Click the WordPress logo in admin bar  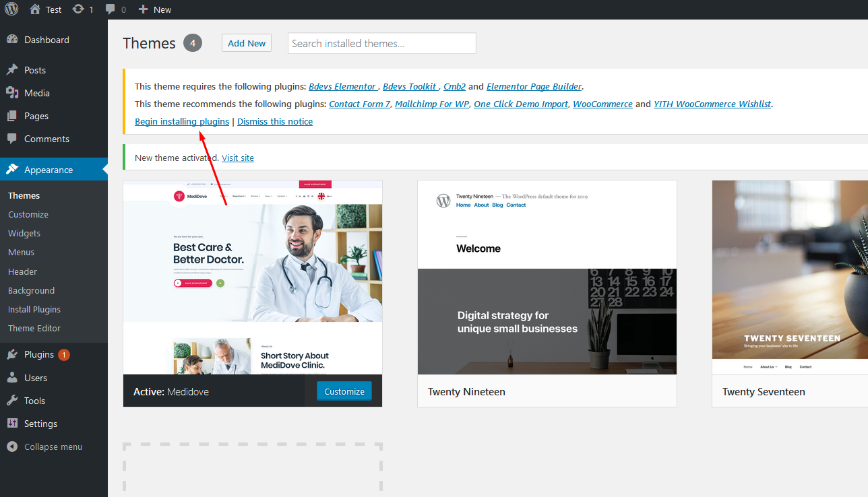[13, 9]
